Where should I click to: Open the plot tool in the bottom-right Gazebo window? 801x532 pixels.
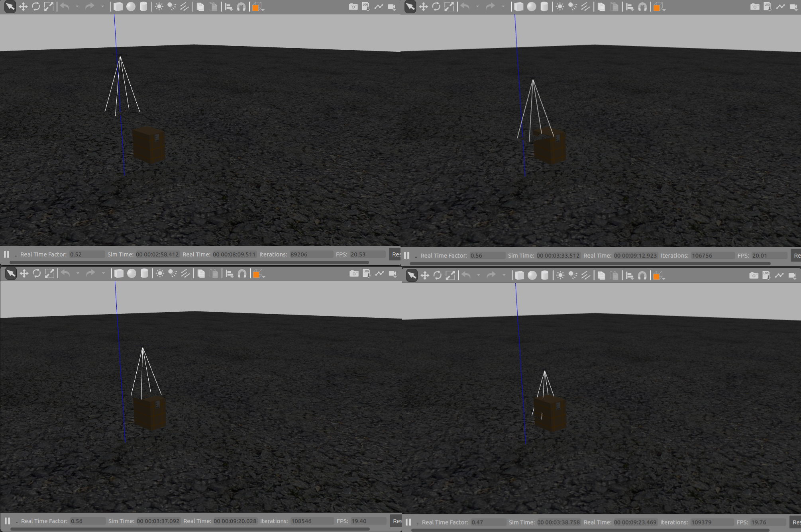(779, 275)
